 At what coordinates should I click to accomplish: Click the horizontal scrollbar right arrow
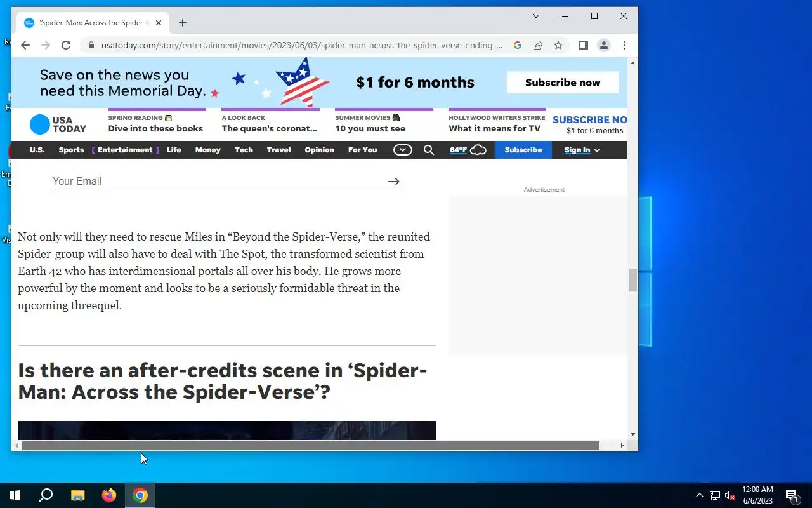point(622,446)
